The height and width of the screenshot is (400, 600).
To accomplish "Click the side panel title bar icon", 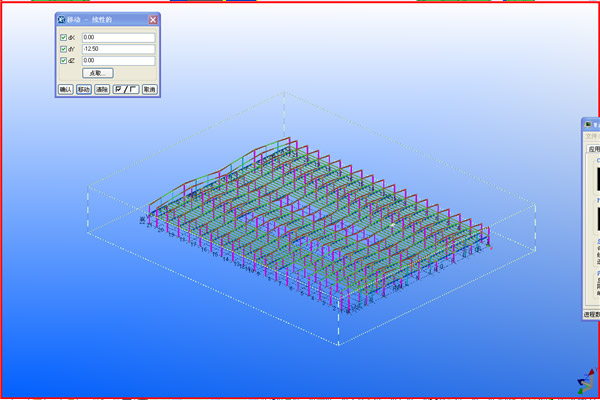I will 589,124.
